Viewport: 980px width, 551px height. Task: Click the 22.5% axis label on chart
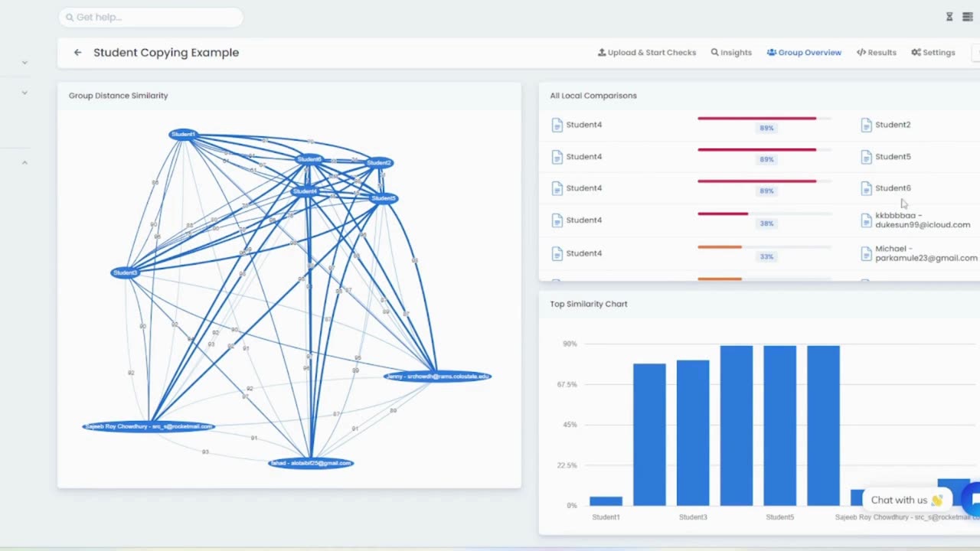pos(567,465)
